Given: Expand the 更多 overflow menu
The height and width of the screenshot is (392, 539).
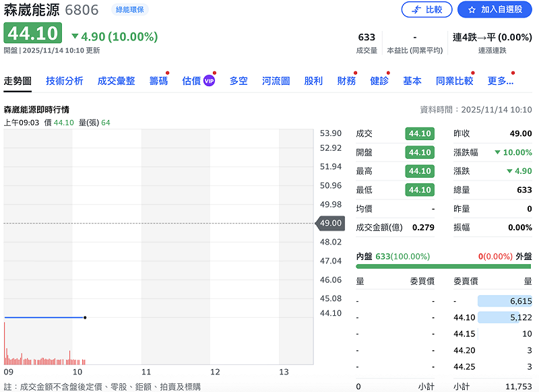Looking at the screenshot, I should coord(499,80).
